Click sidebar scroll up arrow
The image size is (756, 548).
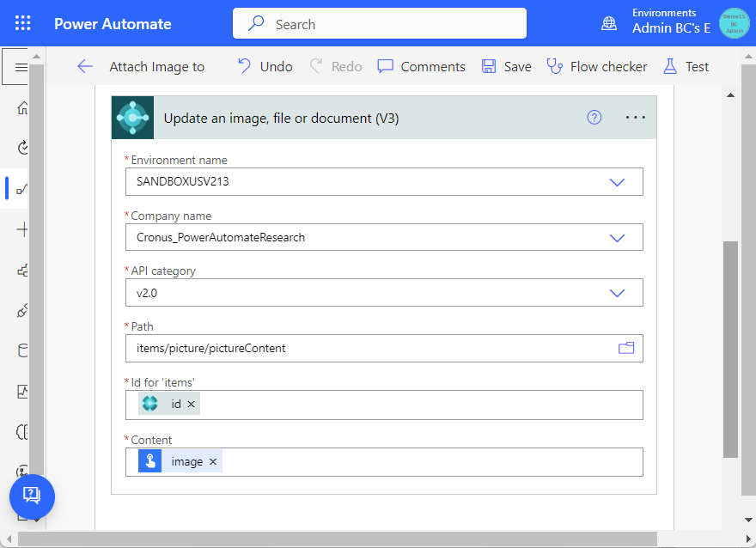[36, 57]
